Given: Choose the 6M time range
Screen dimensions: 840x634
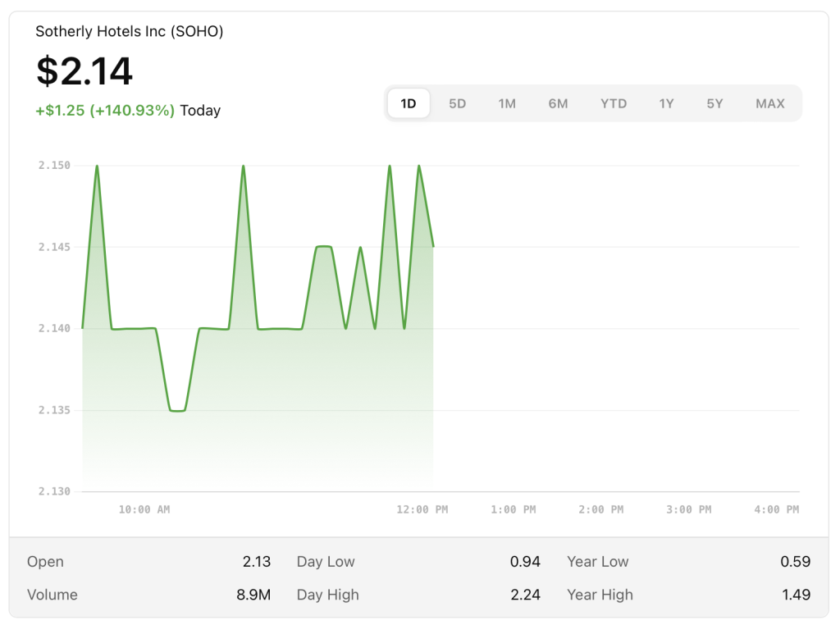Looking at the screenshot, I should (558, 103).
